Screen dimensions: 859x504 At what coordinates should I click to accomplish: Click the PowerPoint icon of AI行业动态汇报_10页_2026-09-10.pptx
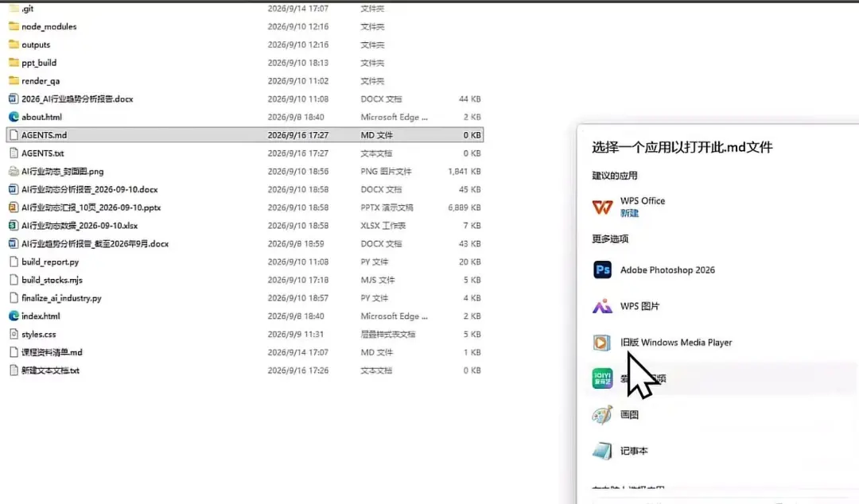[x=14, y=207]
